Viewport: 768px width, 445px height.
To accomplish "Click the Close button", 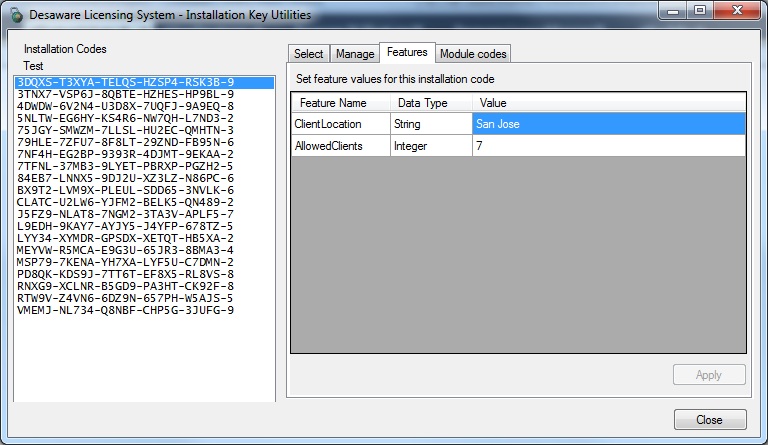I will tap(710, 420).
